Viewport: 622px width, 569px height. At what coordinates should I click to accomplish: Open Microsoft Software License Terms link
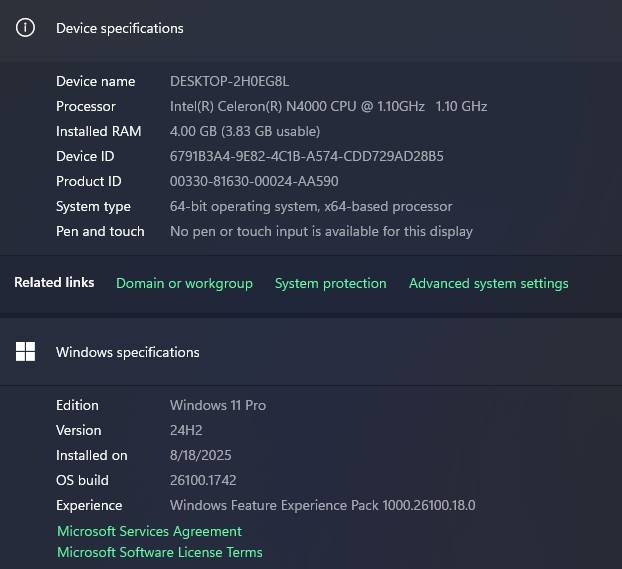160,552
